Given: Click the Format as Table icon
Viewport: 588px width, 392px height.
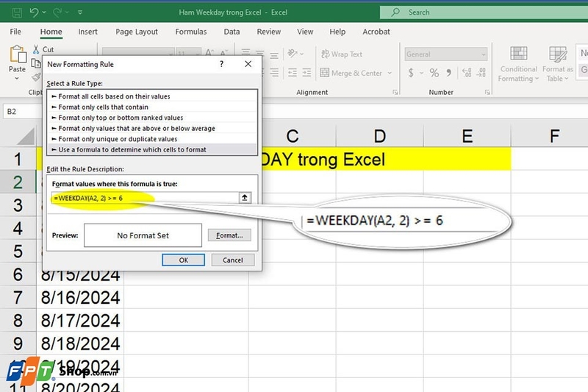Looking at the screenshot, I should pyautogui.click(x=558, y=63).
